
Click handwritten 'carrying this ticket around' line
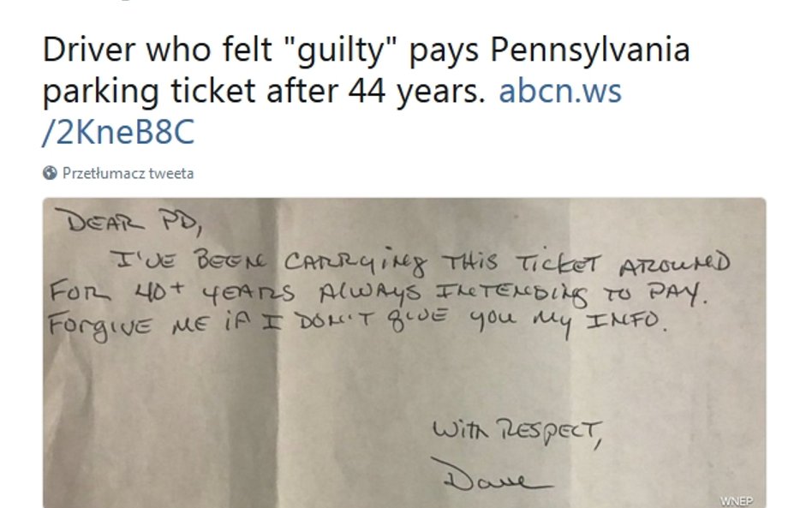point(506,264)
